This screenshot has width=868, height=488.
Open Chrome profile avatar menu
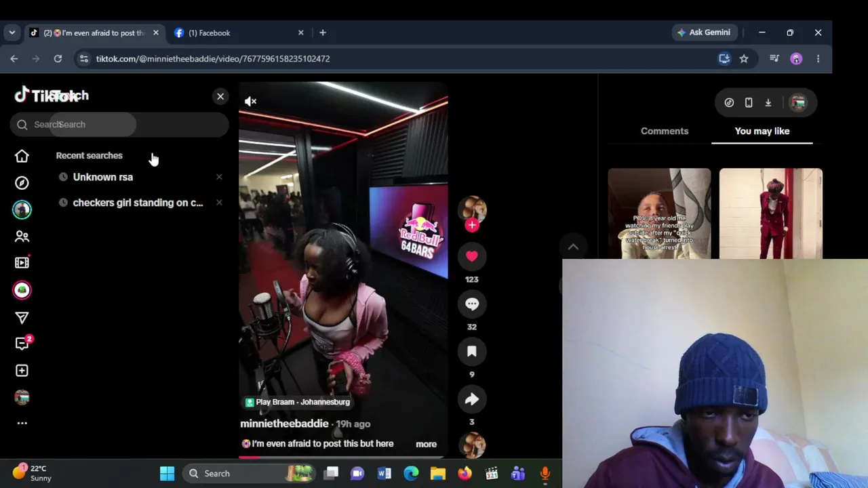point(796,59)
